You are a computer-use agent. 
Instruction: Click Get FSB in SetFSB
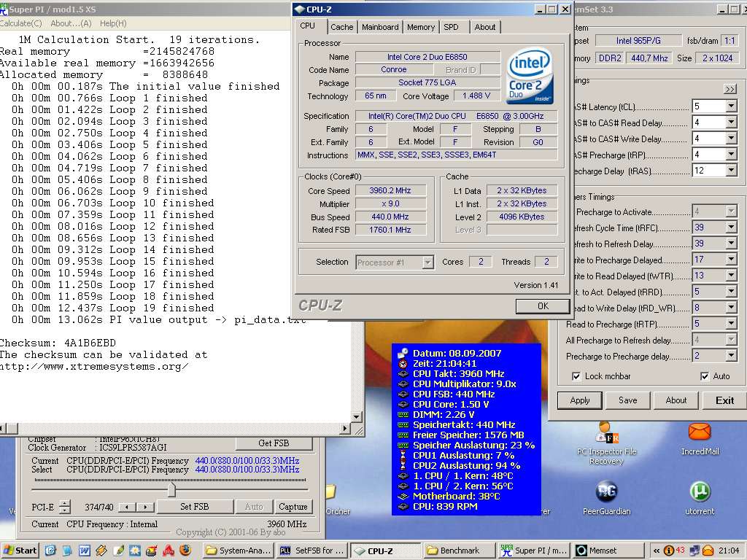pyautogui.click(x=274, y=443)
